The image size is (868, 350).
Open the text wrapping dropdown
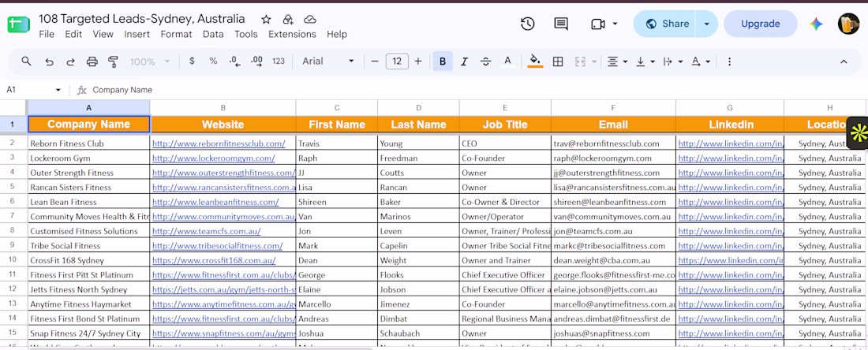coord(672,61)
